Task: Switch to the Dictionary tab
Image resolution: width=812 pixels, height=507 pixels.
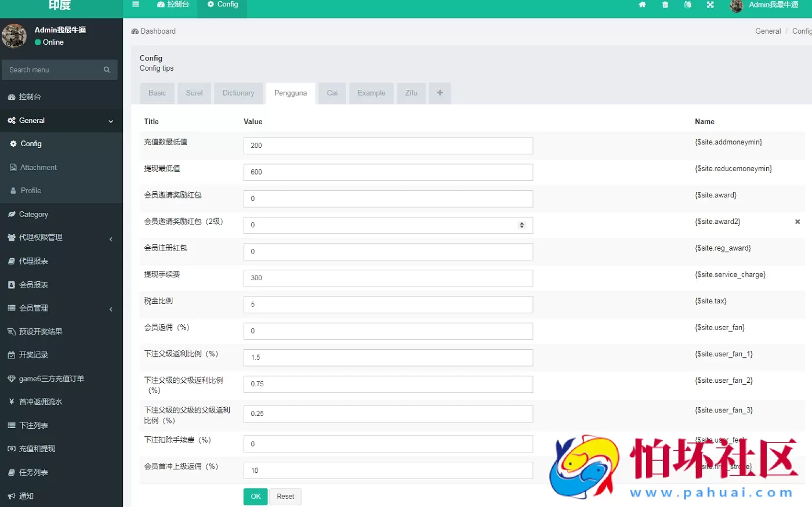Action: tap(238, 93)
